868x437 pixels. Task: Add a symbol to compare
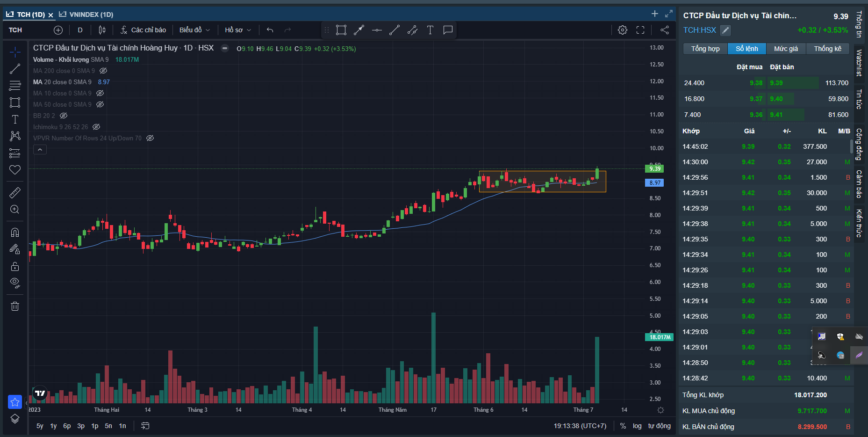(58, 30)
